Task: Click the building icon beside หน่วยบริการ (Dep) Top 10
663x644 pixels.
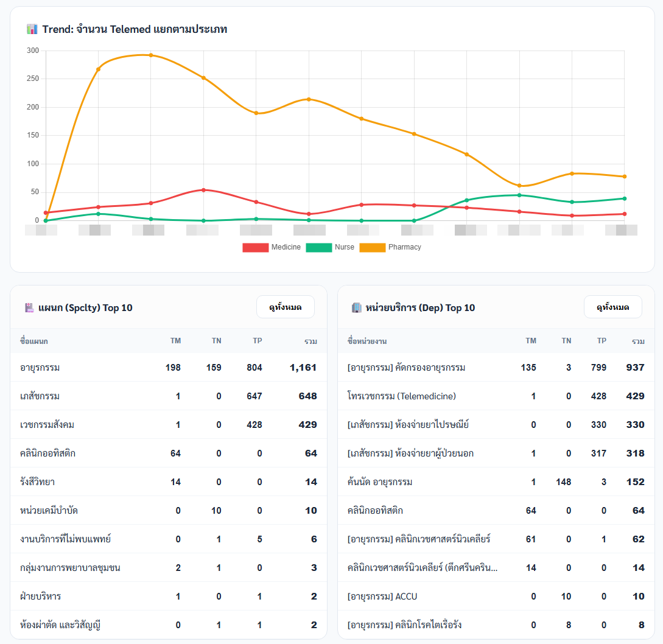Action: point(356,308)
